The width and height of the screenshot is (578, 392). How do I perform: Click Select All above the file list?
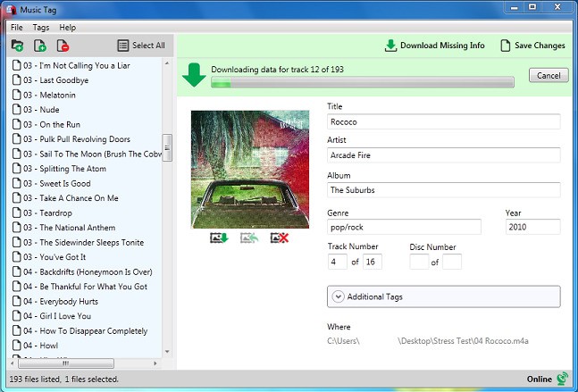tap(141, 46)
